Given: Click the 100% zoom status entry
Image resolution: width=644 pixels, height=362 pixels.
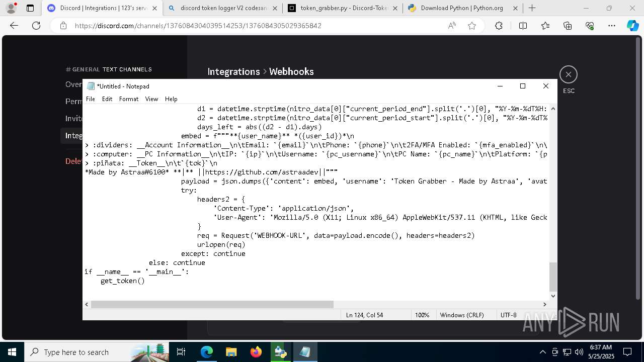Looking at the screenshot, I should [422, 315].
